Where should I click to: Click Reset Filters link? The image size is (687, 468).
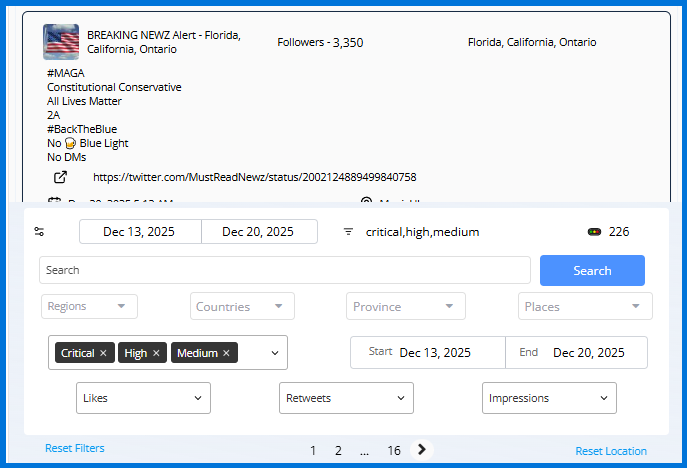pyautogui.click(x=75, y=448)
